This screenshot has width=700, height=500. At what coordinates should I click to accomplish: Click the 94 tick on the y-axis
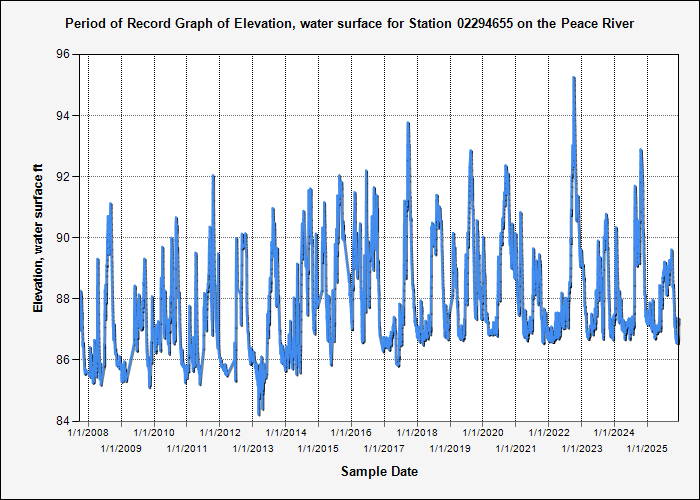tap(62, 116)
